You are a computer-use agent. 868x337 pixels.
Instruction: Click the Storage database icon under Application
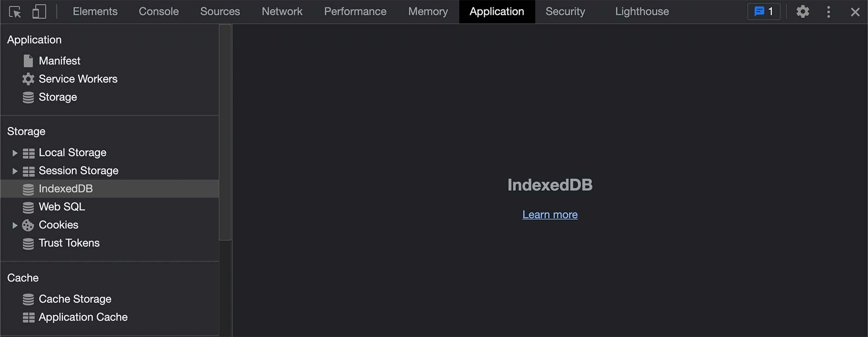[x=28, y=97]
